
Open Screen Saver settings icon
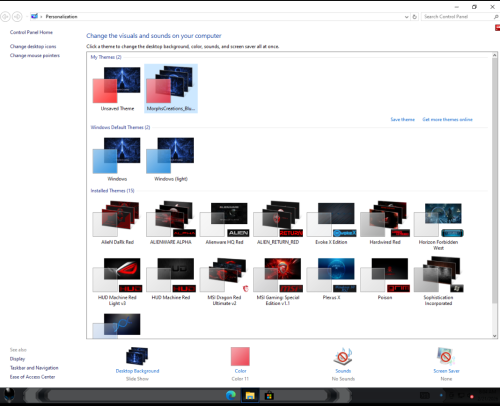[446, 356]
